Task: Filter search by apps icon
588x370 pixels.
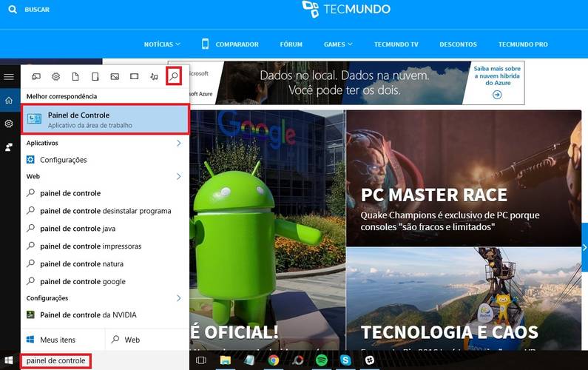Action: pyautogui.click(x=36, y=76)
